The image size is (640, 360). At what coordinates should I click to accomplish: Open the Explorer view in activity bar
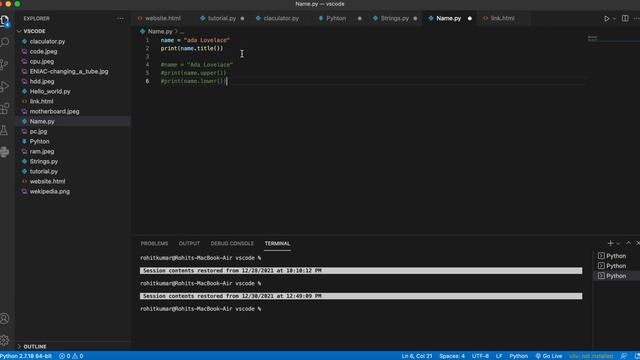tap(5, 20)
